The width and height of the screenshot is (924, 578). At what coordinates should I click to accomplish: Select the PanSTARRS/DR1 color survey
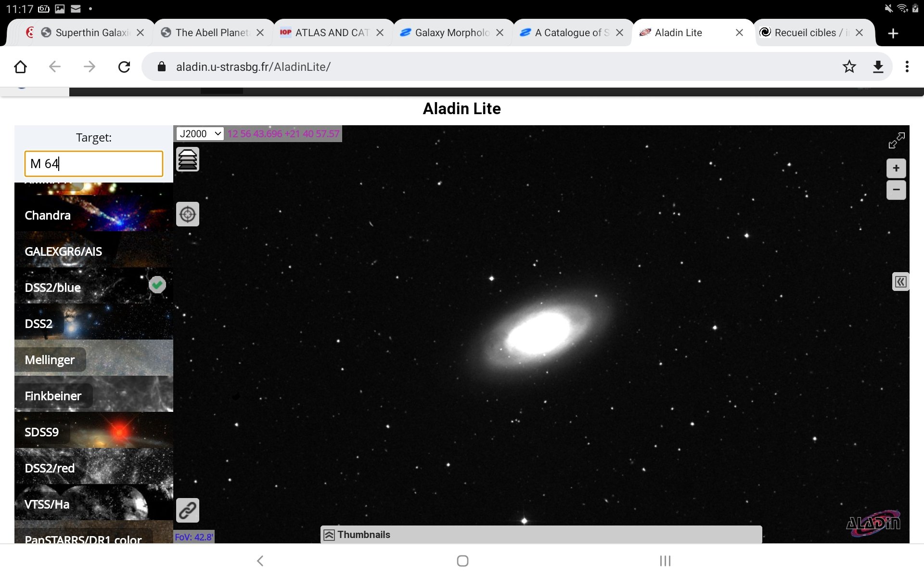pyautogui.click(x=94, y=532)
